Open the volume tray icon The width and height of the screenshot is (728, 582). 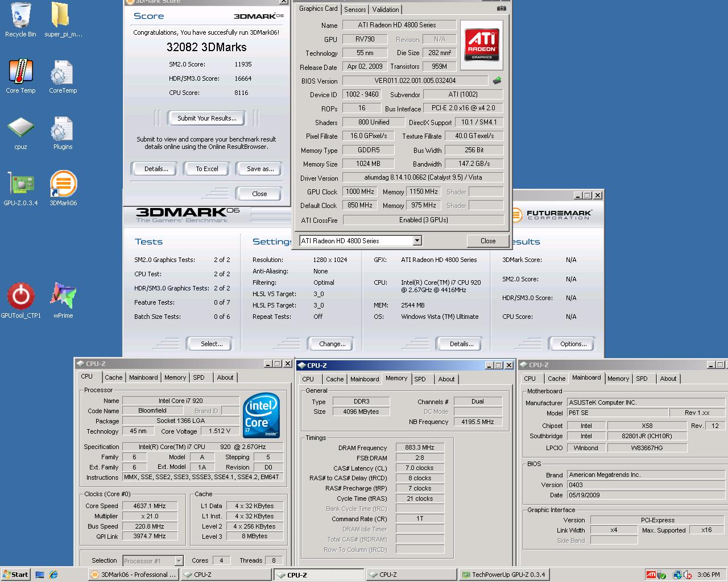coord(688,575)
